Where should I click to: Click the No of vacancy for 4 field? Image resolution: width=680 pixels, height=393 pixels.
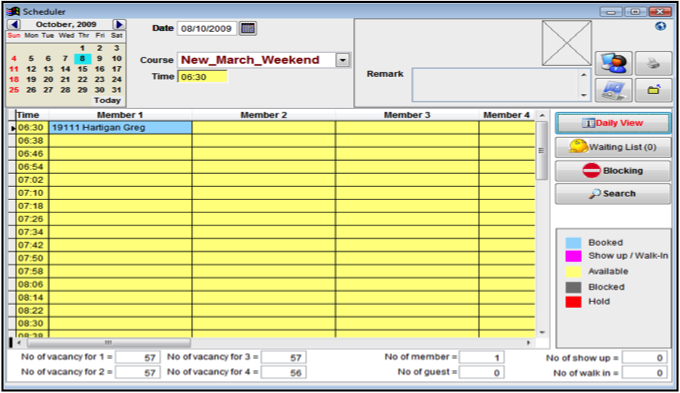[283, 373]
